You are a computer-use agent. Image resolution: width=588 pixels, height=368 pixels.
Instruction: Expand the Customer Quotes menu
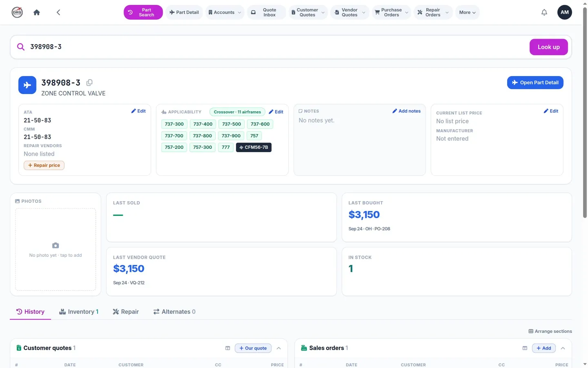tap(308, 12)
